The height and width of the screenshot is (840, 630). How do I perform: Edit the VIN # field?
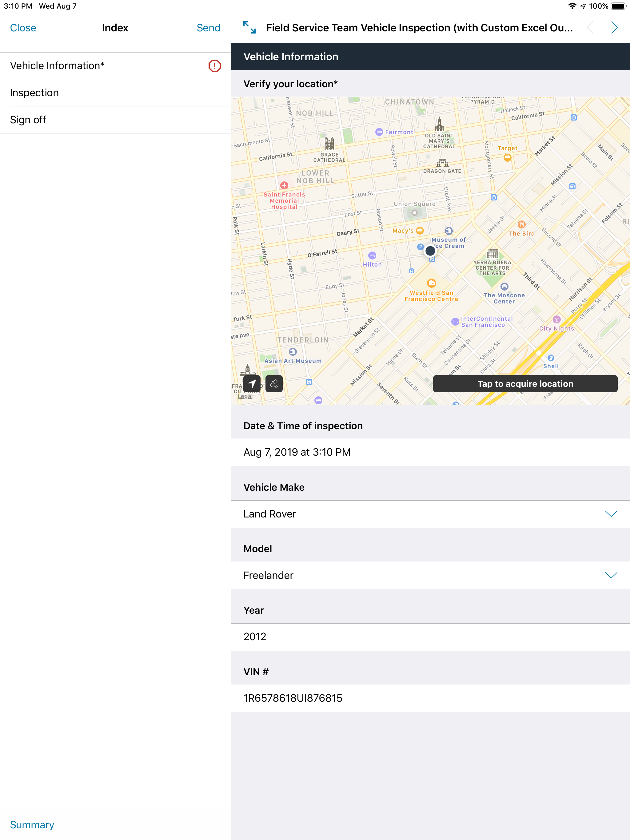[431, 698]
